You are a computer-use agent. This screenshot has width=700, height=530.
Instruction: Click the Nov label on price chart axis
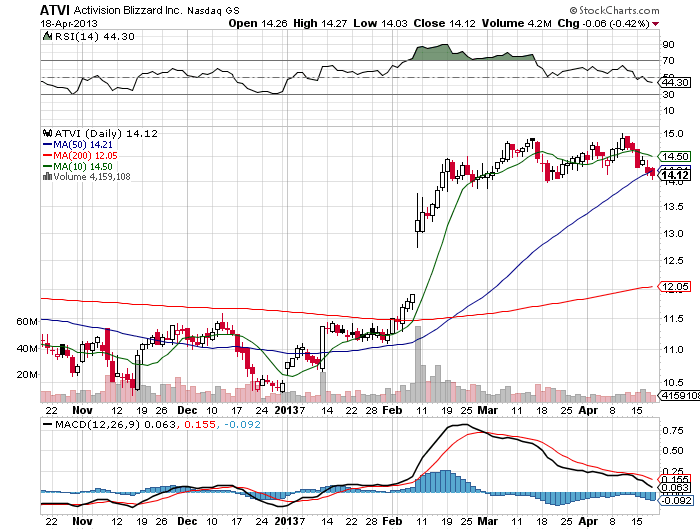(82, 410)
